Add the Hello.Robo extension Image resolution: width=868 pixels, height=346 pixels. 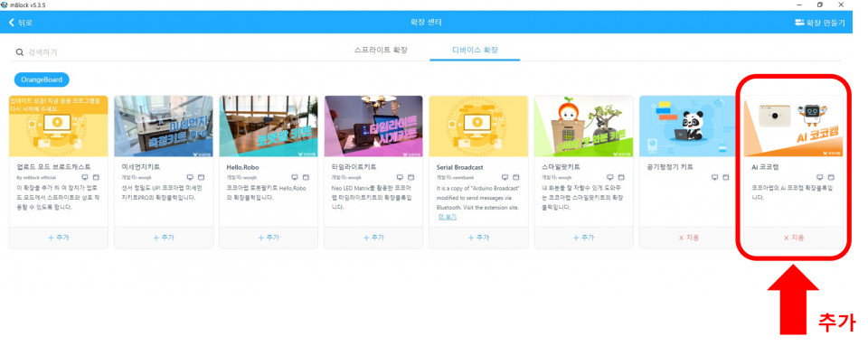269,238
